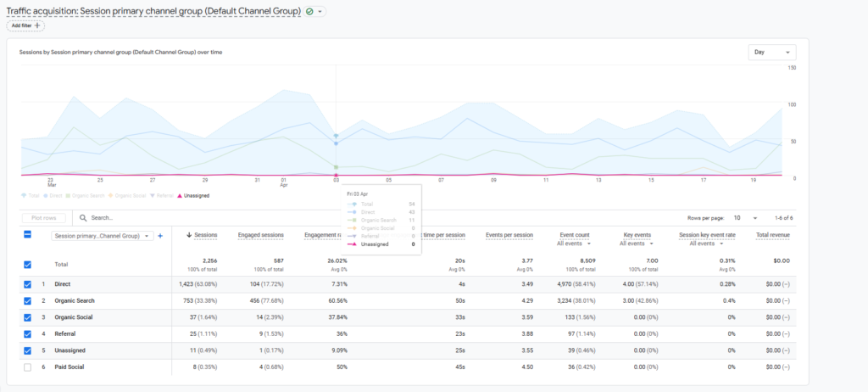Click the magnifier icon in the table search
Viewport: 868px width, 392px height.
[83, 218]
